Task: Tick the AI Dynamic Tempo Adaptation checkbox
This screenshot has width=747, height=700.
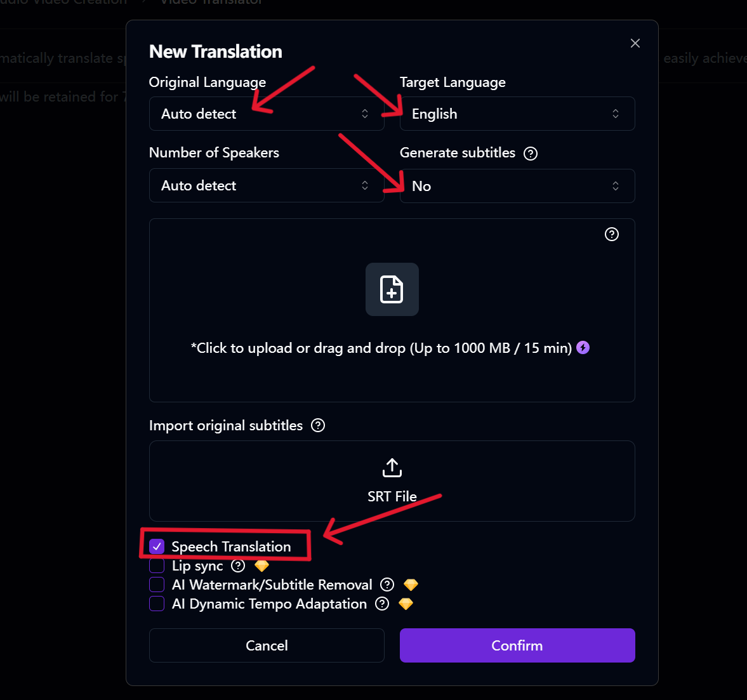Action: point(157,604)
